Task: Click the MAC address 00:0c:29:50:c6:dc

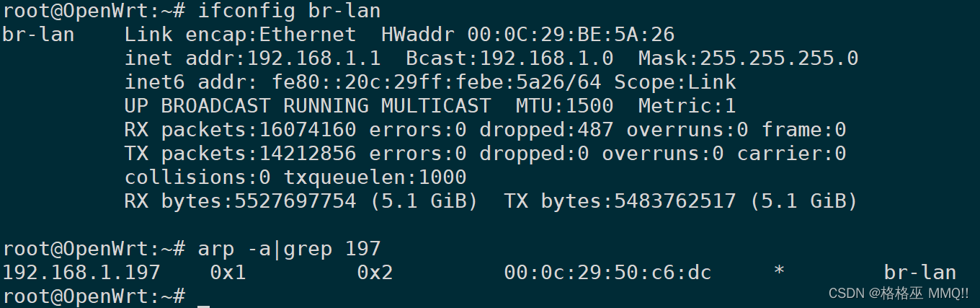Action: tap(607, 273)
